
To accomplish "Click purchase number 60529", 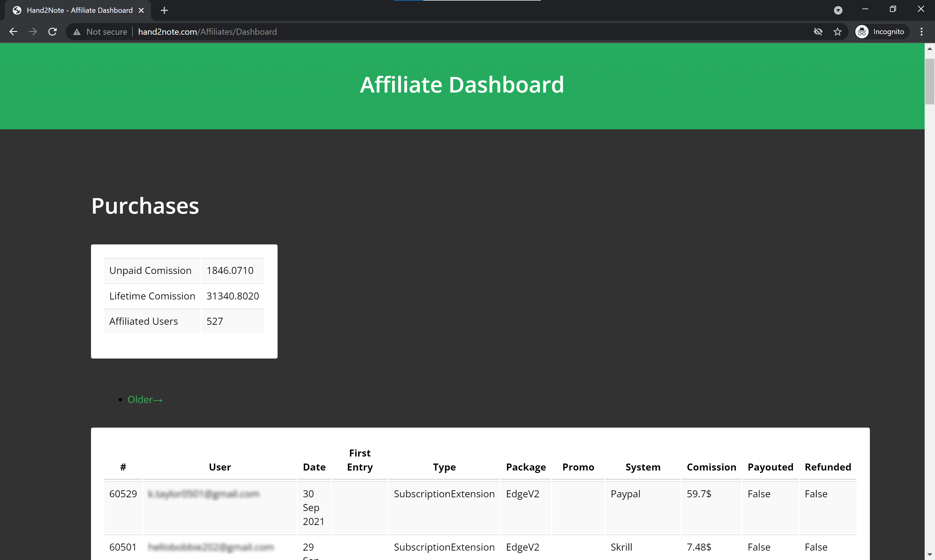I will point(123,494).
